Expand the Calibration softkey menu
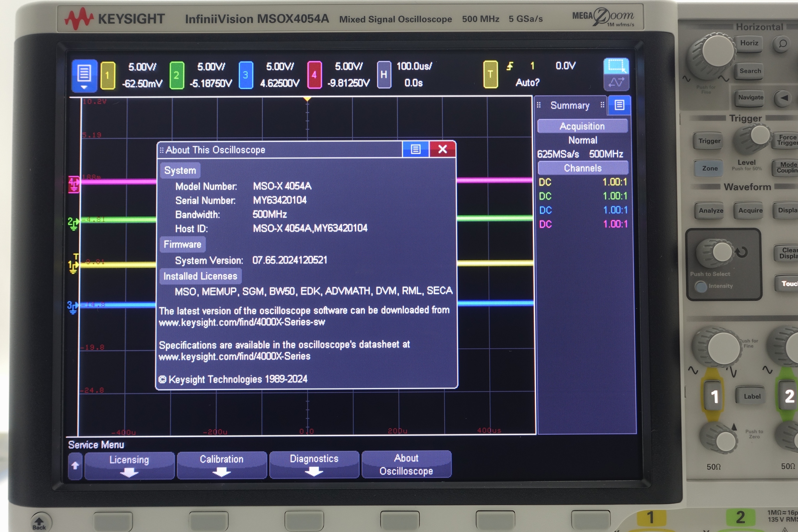 tap(221, 465)
